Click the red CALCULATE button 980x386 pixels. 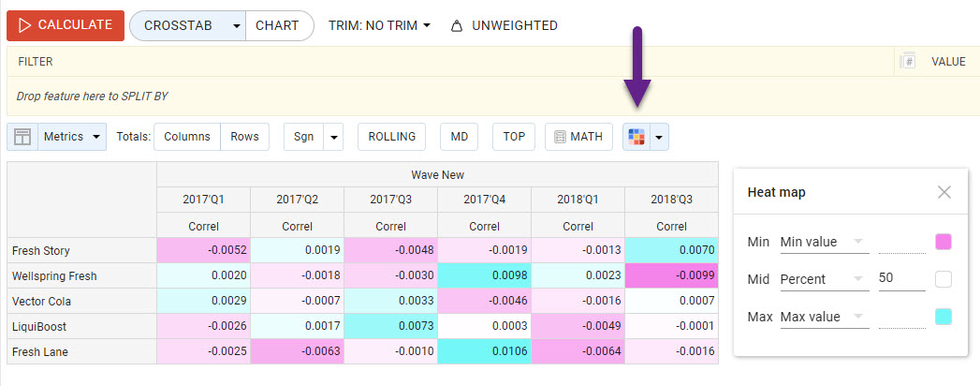[x=65, y=25]
